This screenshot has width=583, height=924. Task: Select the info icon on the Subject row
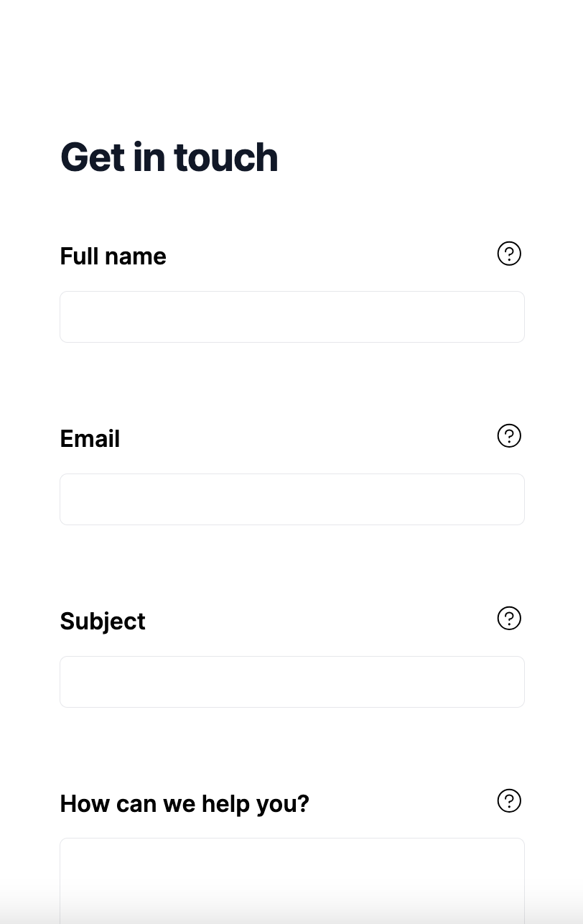pos(509,619)
